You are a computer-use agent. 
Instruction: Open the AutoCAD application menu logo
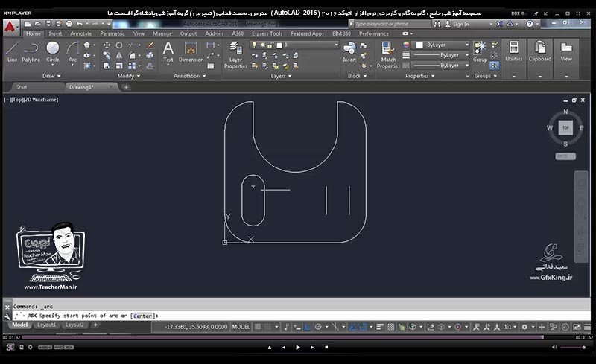(10, 27)
